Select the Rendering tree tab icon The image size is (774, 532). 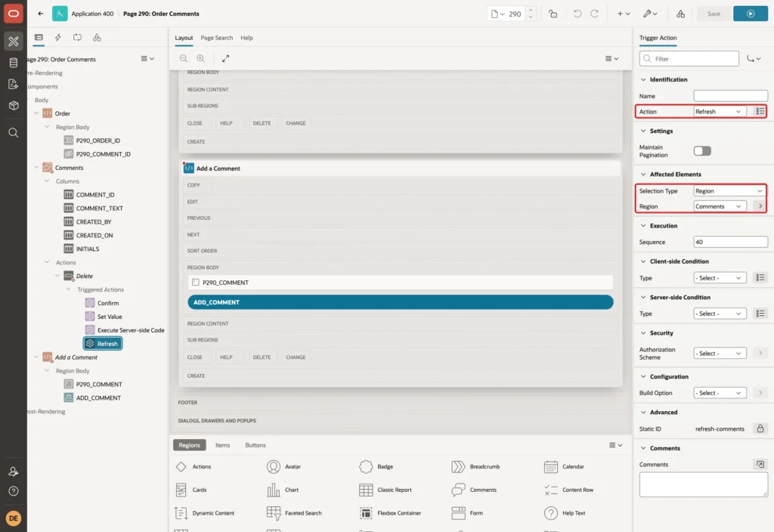pyautogui.click(x=39, y=38)
